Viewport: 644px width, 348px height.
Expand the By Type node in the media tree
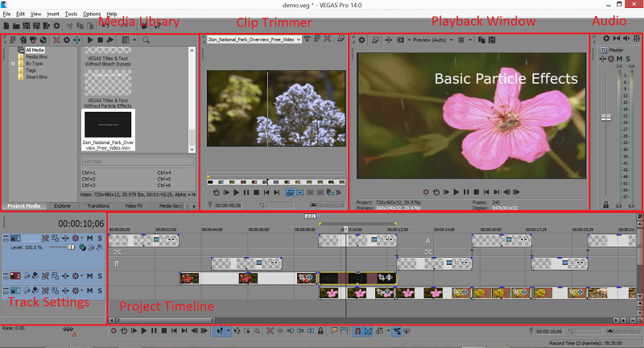(x=13, y=64)
